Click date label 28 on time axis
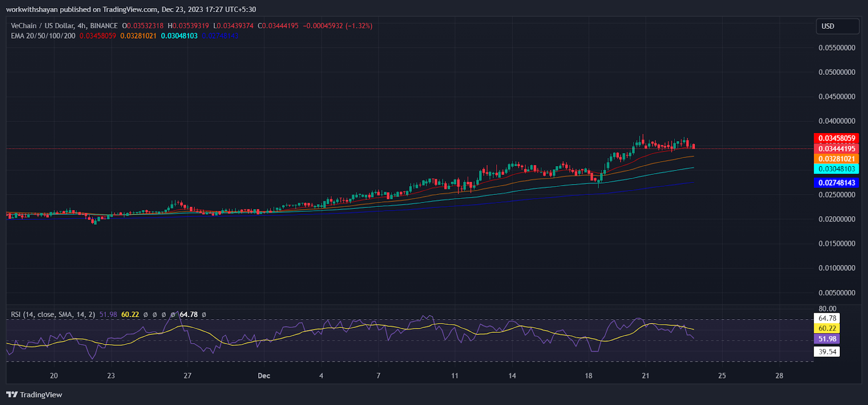This screenshot has width=868, height=405. [x=780, y=376]
